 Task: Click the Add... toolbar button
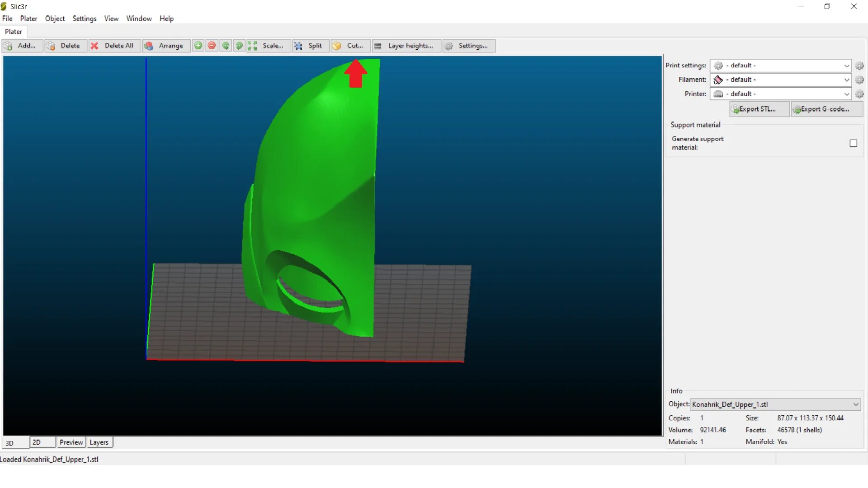[x=23, y=46]
